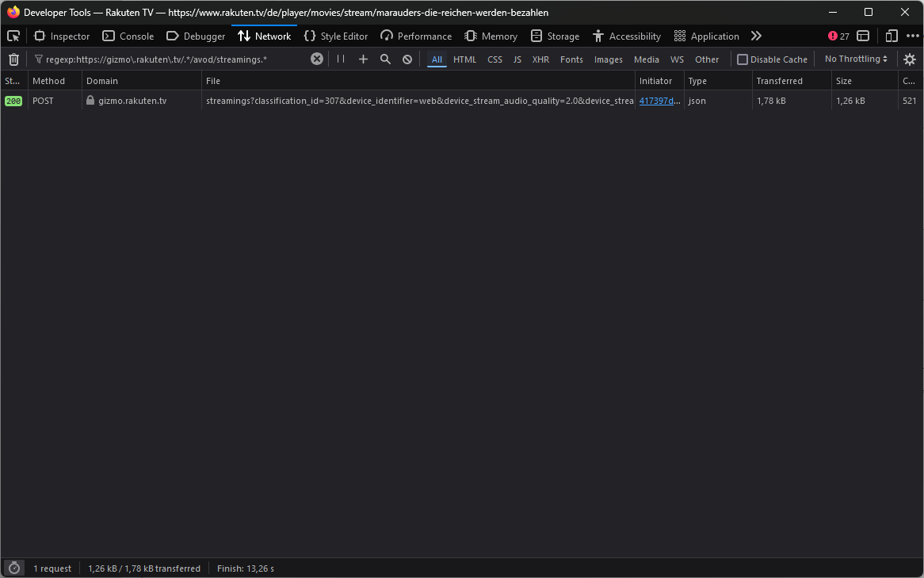This screenshot has height=578, width=924.
Task: Click the Firefox icon in title bar
Action: tap(13, 12)
